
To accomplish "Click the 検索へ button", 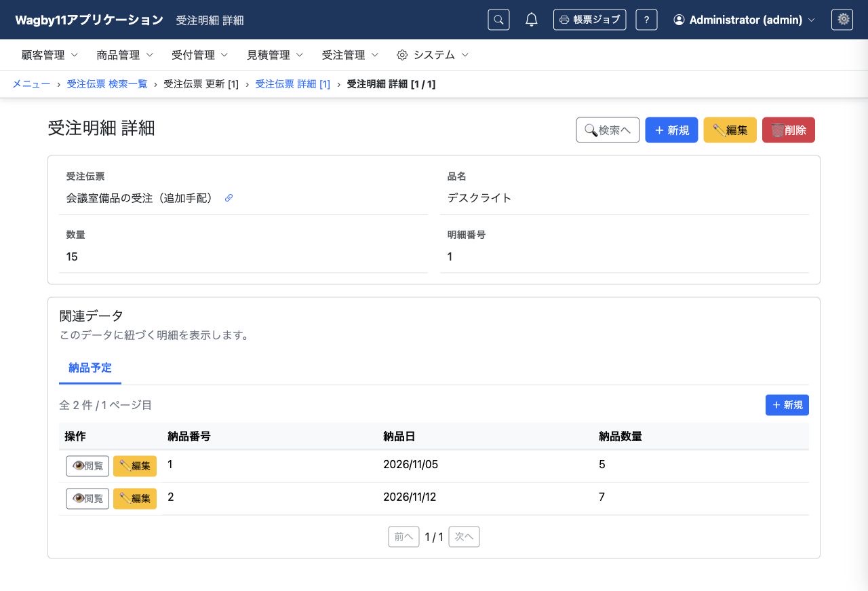I will [x=608, y=130].
